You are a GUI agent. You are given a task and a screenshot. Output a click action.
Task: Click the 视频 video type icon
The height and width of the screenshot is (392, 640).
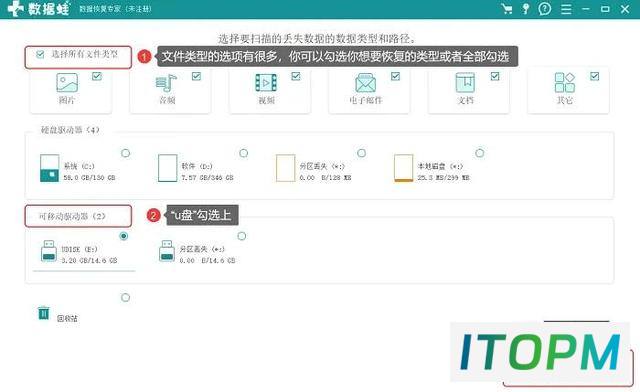coord(266,83)
